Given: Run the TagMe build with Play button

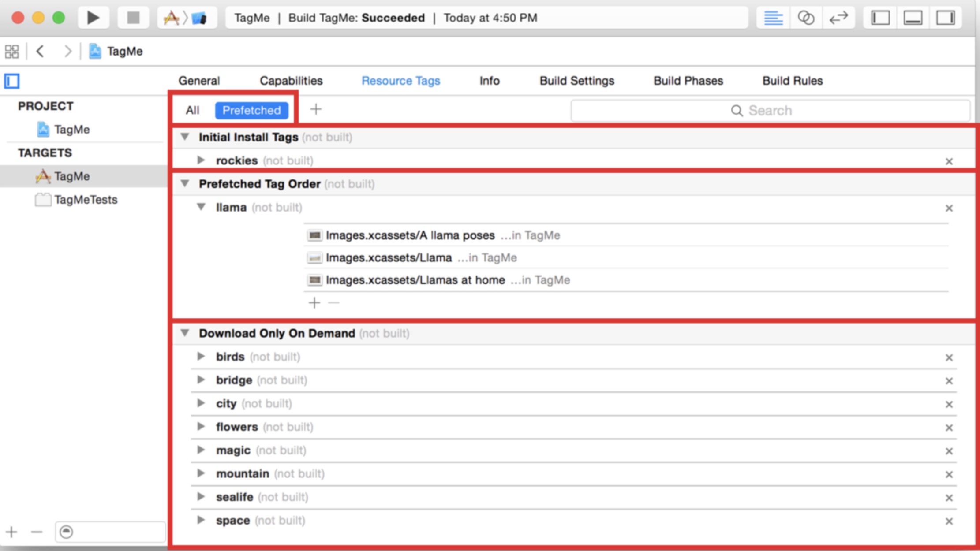Looking at the screenshot, I should coord(93,18).
